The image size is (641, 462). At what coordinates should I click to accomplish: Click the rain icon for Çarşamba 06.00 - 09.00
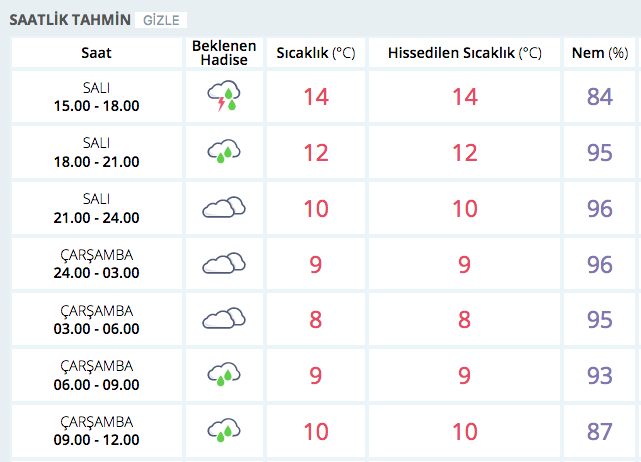point(224,374)
